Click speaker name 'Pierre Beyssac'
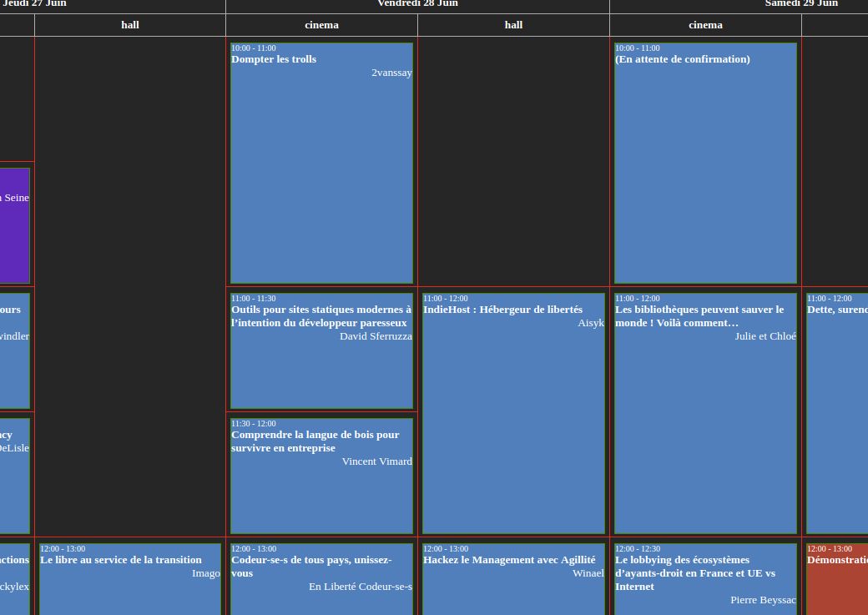The height and width of the screenshot is (615, 868). 763,600
